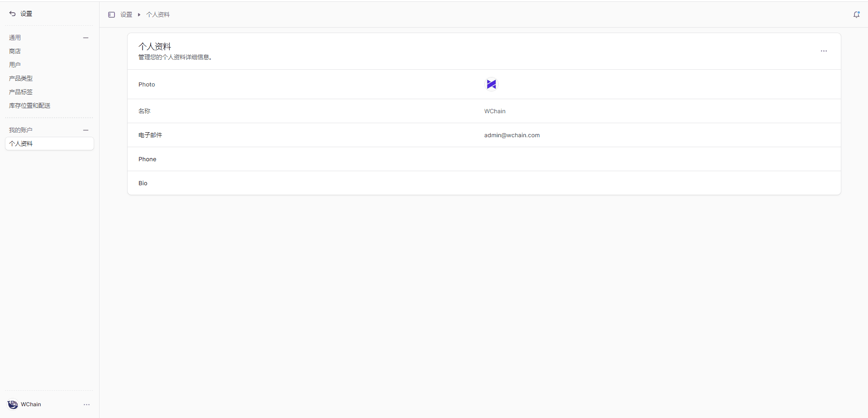The height and width of the screenshot is (418, 868).
Task: Click the WChain user avatar at bottom
Action: tap(13, 404)
